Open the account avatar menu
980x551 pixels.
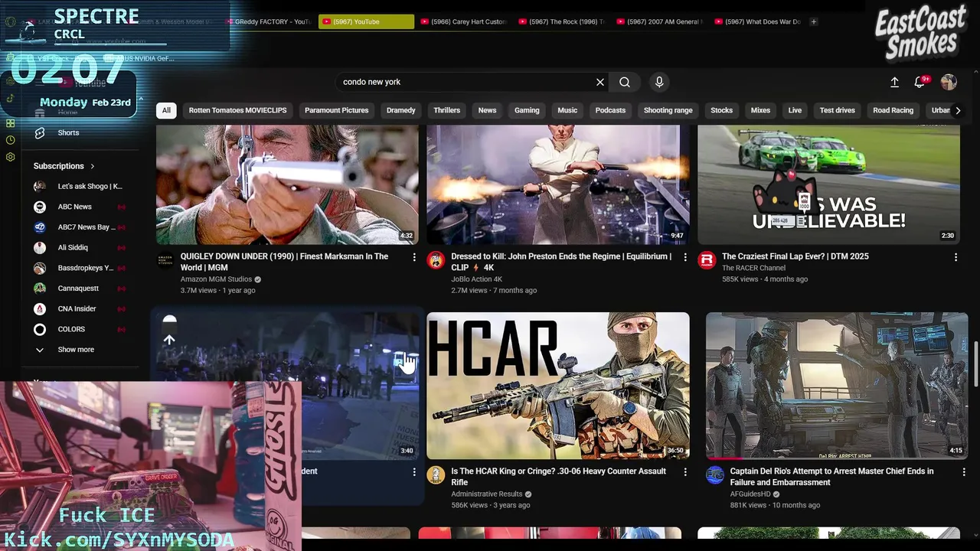(x=949, y=82)
